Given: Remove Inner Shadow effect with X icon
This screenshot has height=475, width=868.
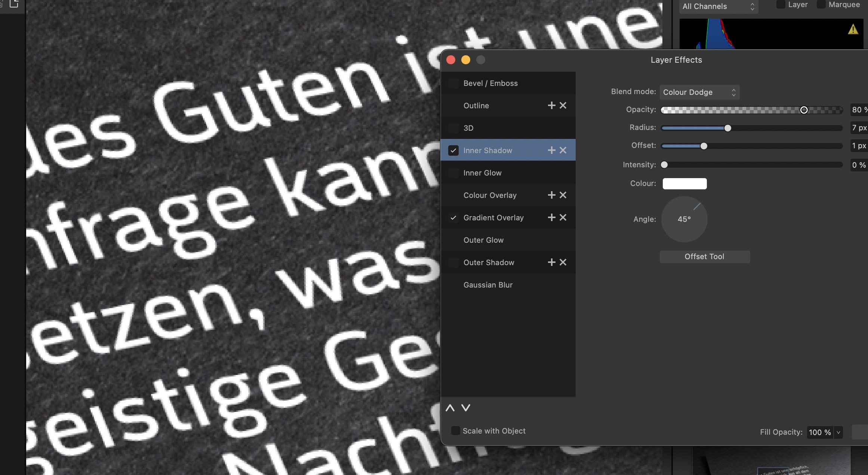Looking at the screenshot, I should tap(563, 150).
